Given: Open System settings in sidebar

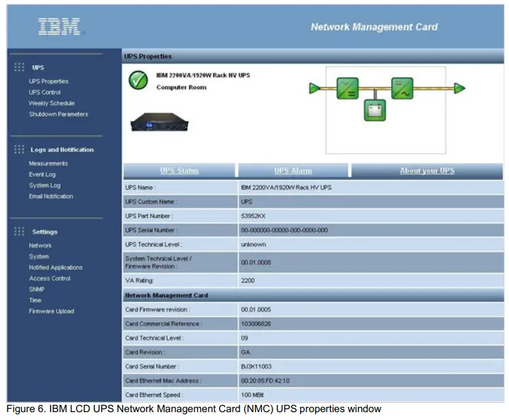Looking at the screenshot, I should pos(39,256).
